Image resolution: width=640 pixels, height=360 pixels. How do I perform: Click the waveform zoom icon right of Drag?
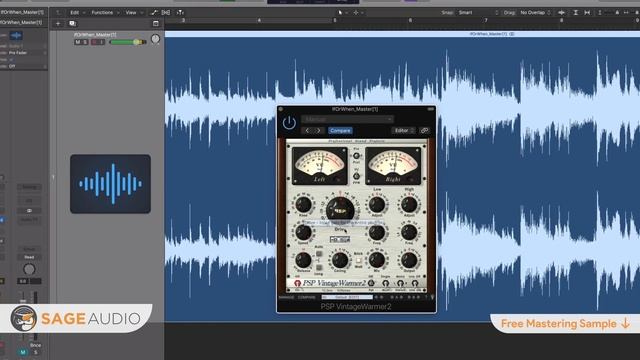562,13
